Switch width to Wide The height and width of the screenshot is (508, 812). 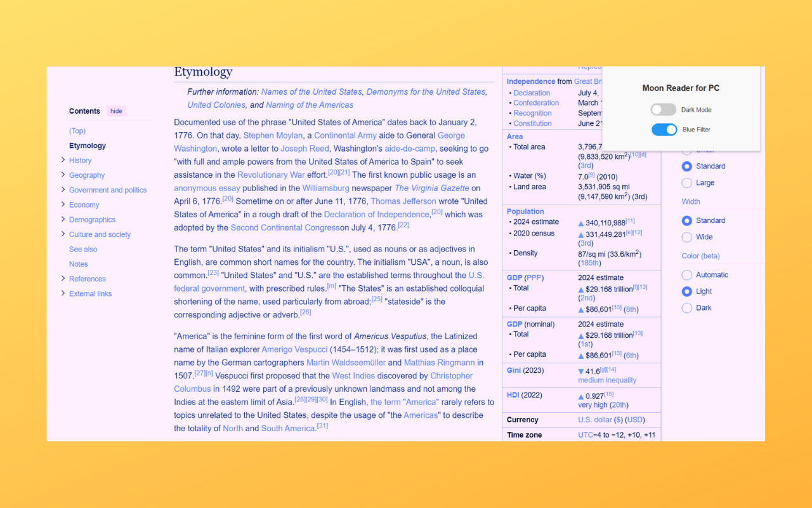pyautogui.click(x=686, y=237)
